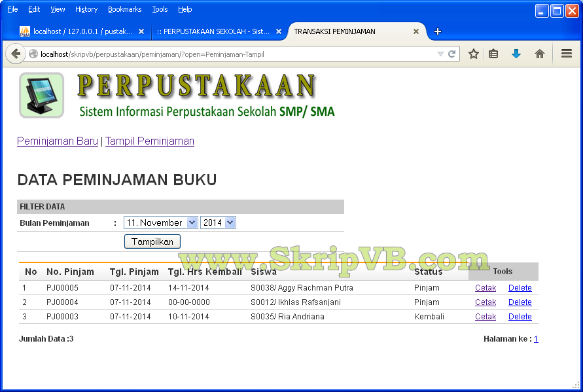
Task: Open the Edit menu
Action: click(x=34, y=9)
